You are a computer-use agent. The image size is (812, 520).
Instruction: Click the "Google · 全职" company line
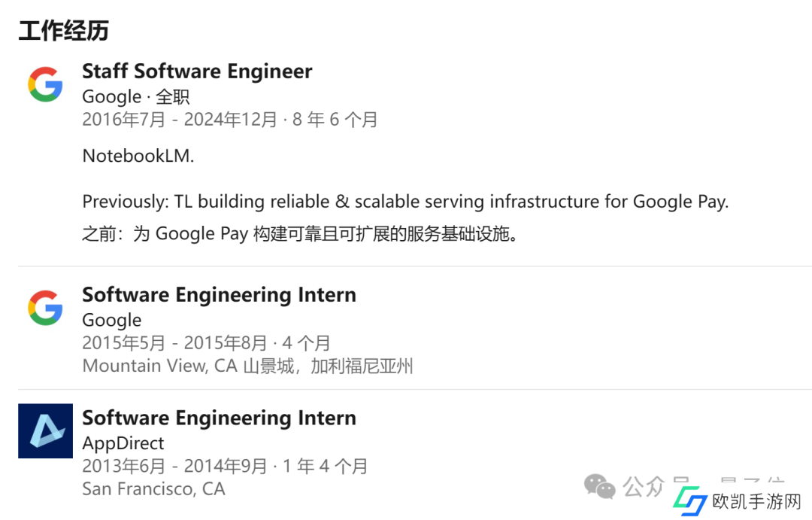[135, 96]
